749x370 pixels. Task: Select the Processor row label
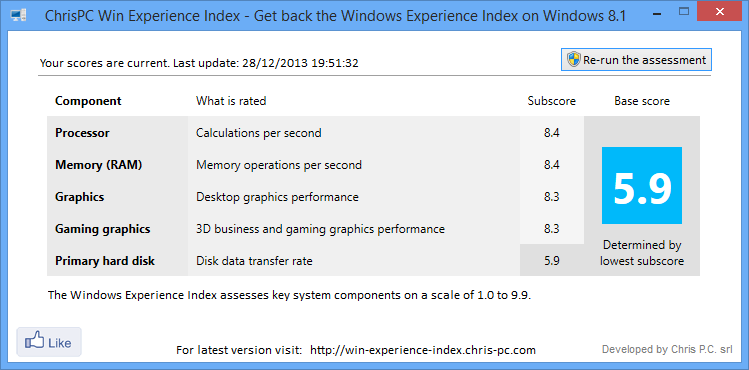coord(82,133)
